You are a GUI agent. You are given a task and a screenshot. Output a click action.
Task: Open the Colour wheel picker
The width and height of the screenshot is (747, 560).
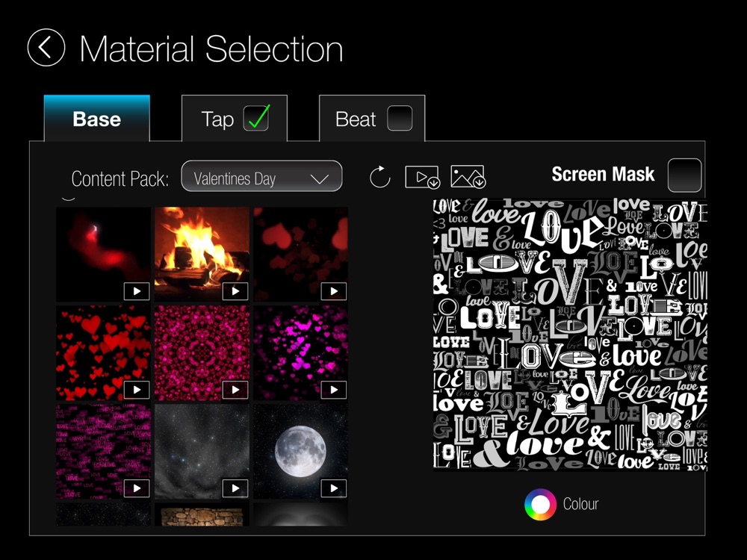[540, 504]
